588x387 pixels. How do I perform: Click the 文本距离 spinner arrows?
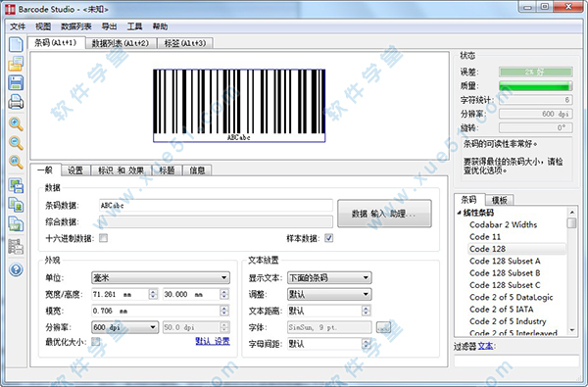[366, 311]
